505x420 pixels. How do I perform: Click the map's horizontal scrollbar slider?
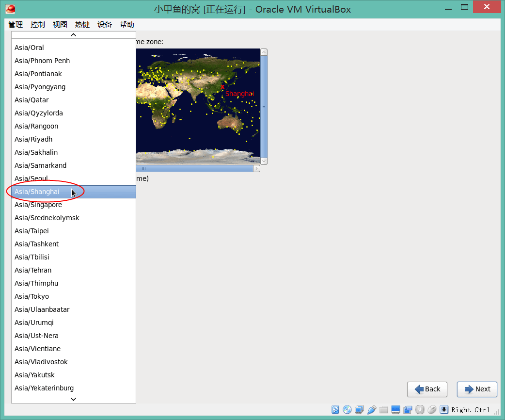194,169
